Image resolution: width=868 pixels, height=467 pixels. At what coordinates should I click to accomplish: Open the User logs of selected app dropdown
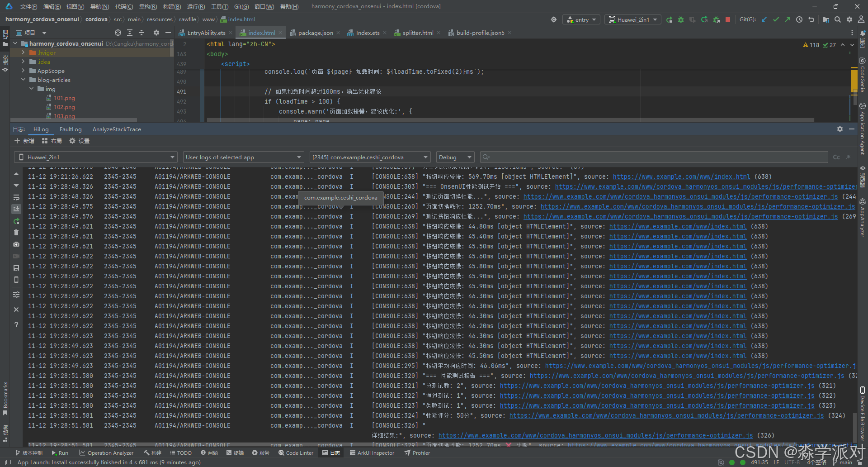click(x=243, y=157)
